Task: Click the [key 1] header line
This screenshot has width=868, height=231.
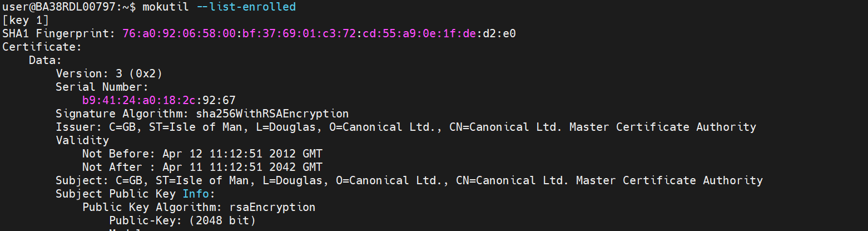Action: [x=26, y=20]
